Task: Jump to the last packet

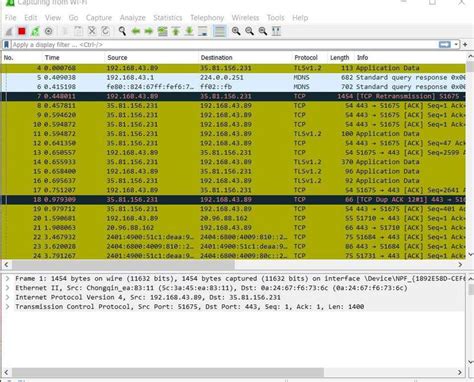Action: coord(189,31)
